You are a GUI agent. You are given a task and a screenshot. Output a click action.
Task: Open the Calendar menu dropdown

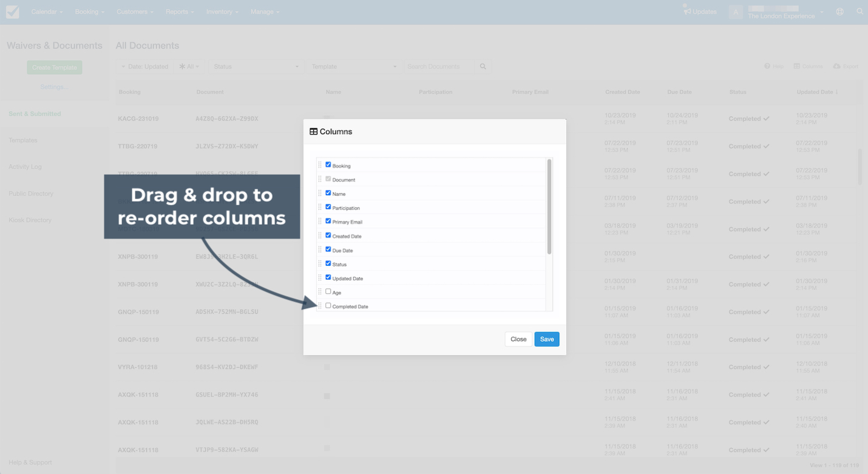click(x=47, y=12)
